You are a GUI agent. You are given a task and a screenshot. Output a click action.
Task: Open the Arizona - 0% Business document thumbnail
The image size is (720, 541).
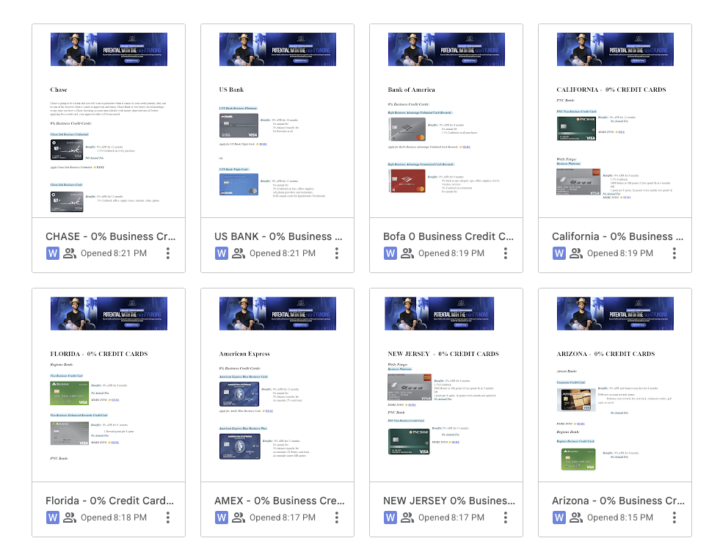tap(615, 385)
